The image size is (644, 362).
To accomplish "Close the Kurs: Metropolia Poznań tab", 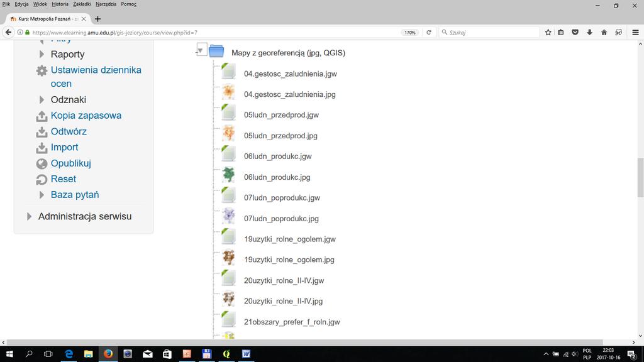I will [x=84, y=19].
